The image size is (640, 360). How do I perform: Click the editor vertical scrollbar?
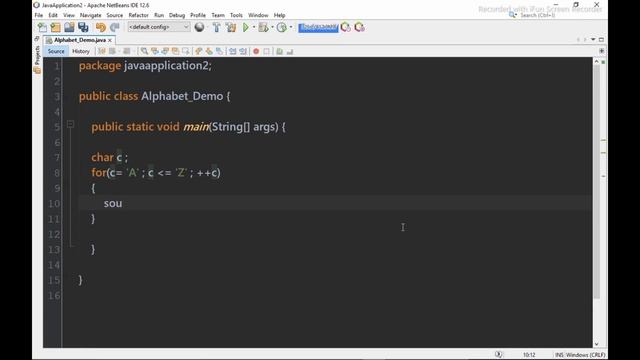(596, 182)
